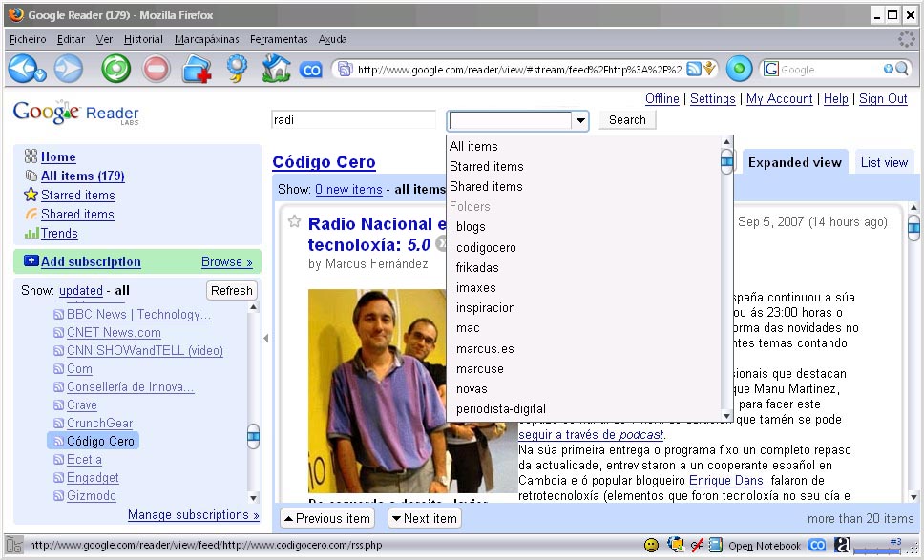Screen dimensions: 924x560
Task: Open the '0 new items' filter link
Action: coord(348,190)
